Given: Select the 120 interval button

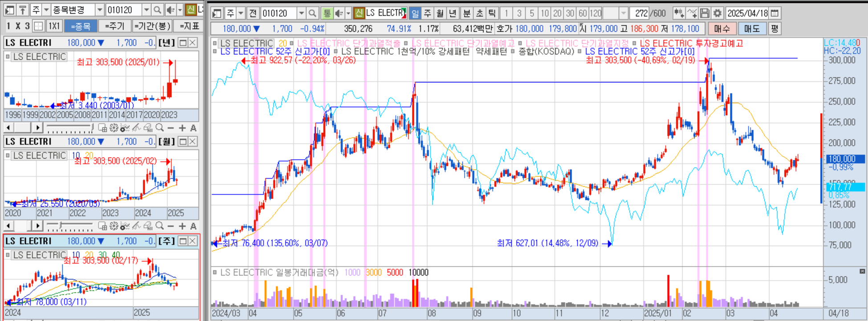Looking at the screenshot, I should [x=595, y=13].
